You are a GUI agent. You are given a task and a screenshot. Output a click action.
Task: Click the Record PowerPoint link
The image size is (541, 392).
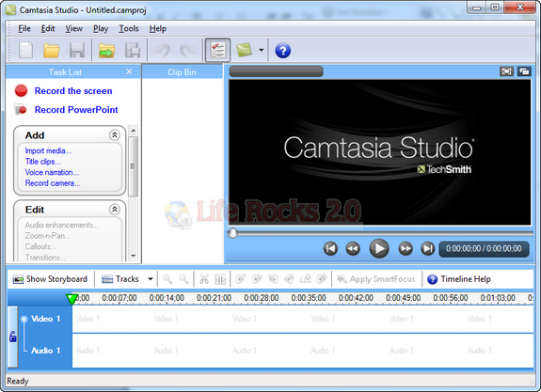(76, 110)
